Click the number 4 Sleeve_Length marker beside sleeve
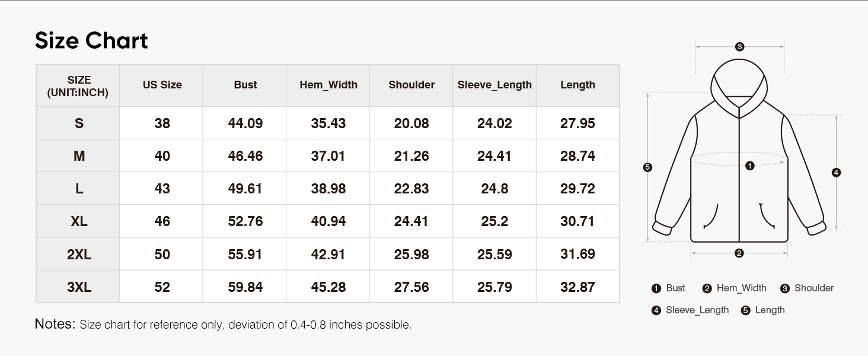 click(836, 173)
